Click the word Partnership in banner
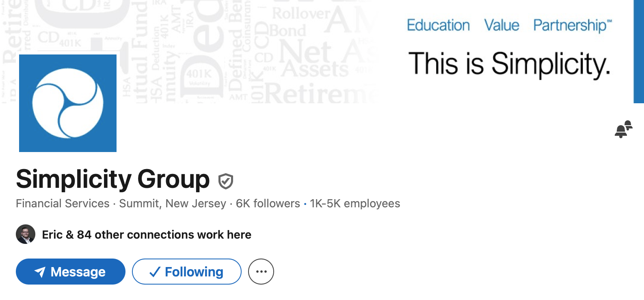Image resolution: width=644 pixels, height=300 pixels. pyautogui.click(x=570, y=25)
